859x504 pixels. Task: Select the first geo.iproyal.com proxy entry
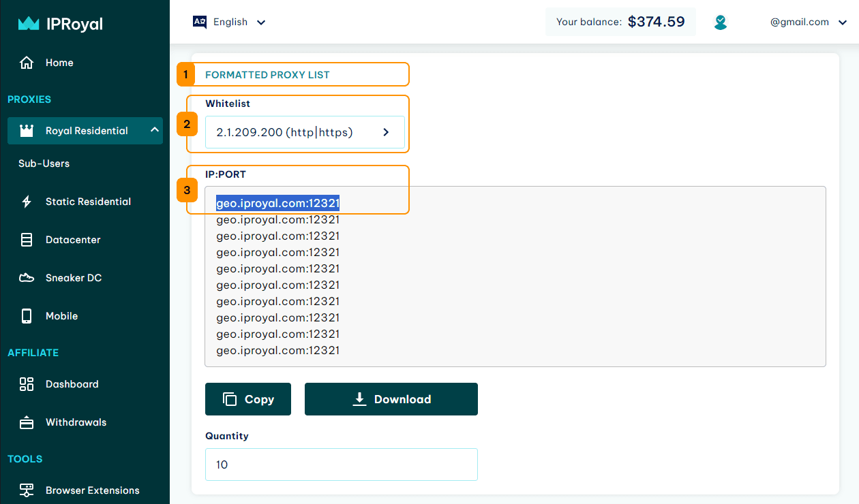coord(277,203)
